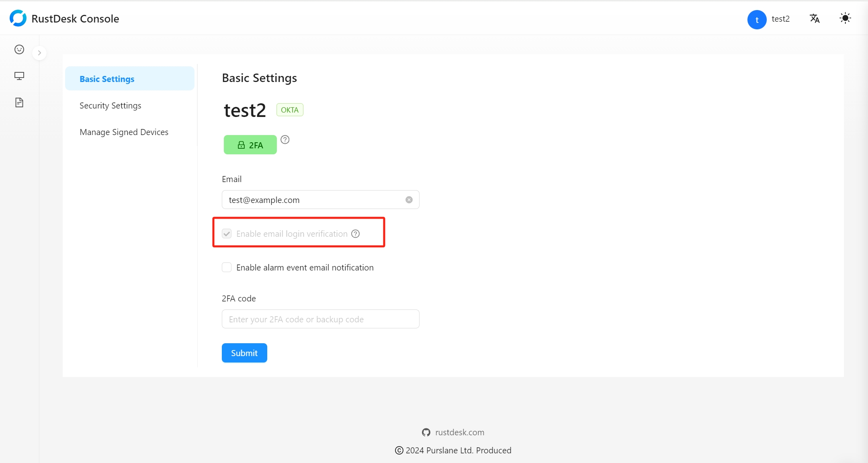Click the blue Submit button
This screenshot has width=868, height=463.
(x=244, y=353)
